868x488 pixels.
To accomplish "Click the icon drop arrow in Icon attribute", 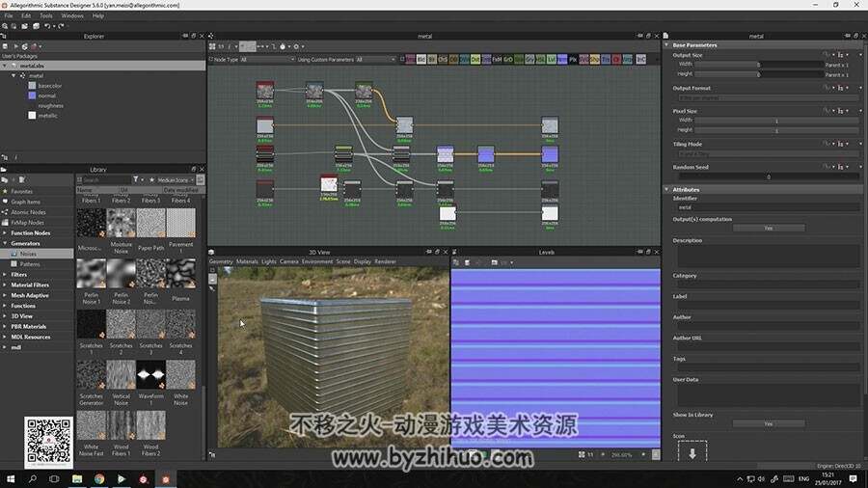I will (692, 453).
